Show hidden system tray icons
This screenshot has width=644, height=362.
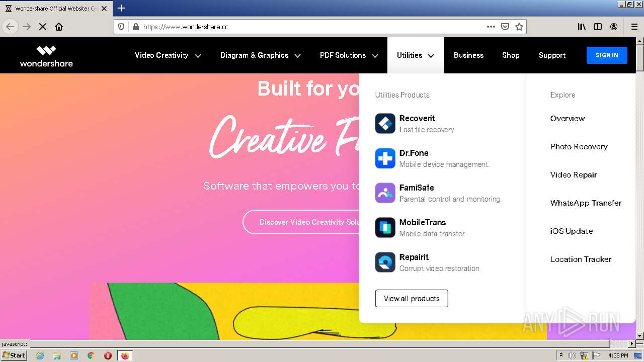coord(561,355)
